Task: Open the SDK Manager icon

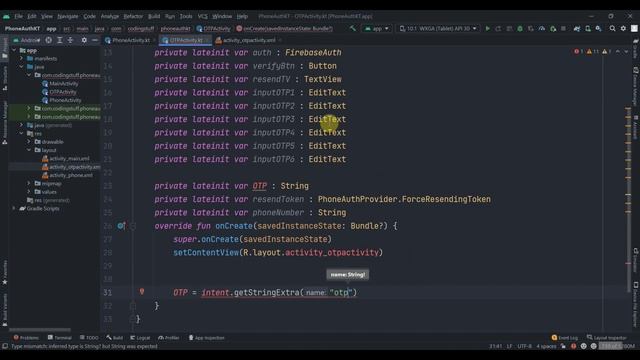Action: (598, 29)
